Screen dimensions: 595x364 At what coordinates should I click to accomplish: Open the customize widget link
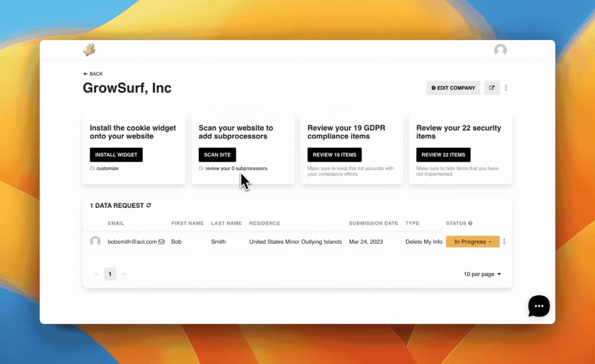108,169
